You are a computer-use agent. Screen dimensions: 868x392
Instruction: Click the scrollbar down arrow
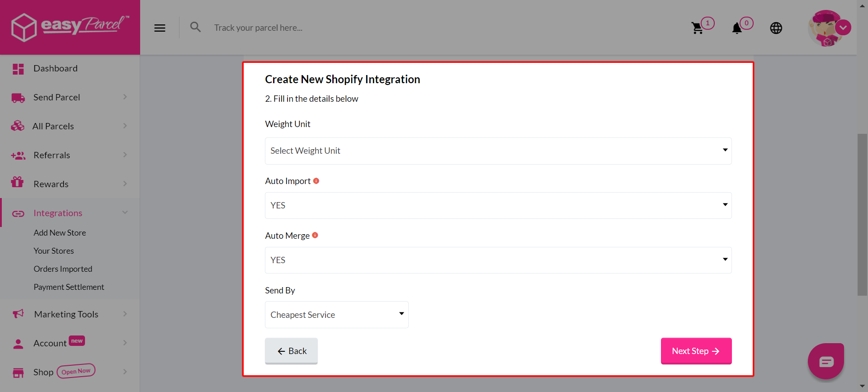tap(862, 387)
